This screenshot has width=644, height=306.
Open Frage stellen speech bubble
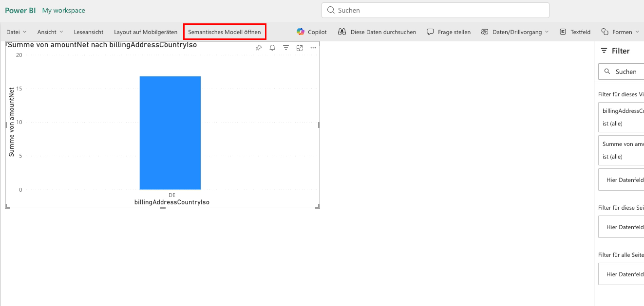coord(449,32)
